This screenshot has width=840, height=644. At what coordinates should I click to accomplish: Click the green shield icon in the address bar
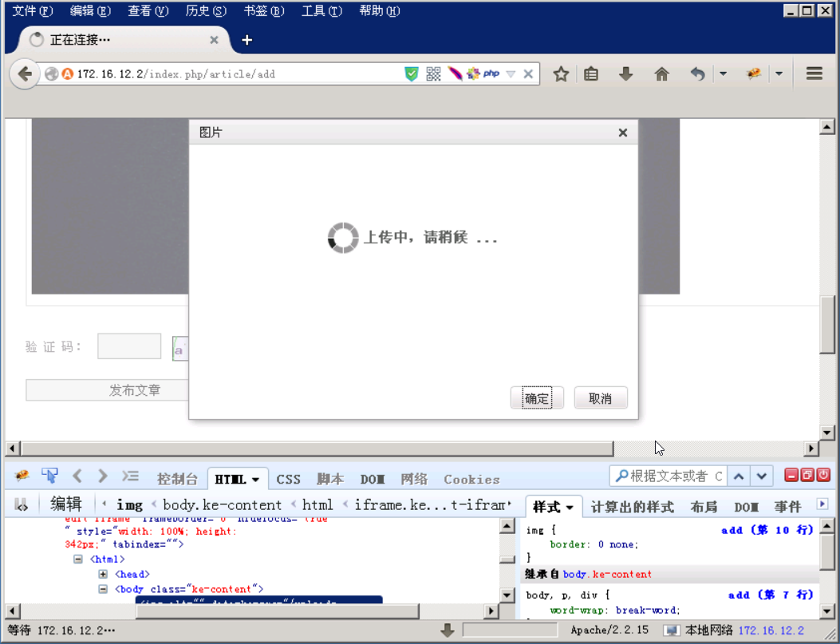point(411,73)
